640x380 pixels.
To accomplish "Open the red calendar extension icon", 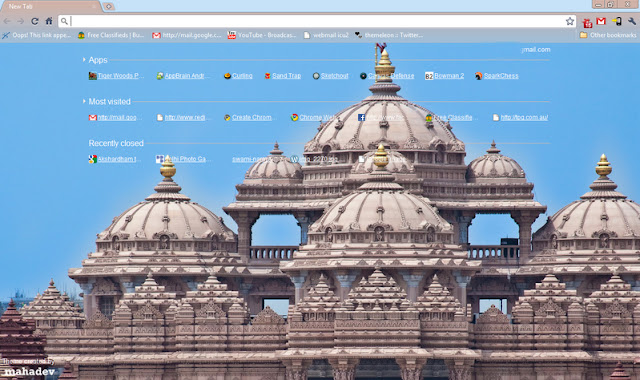I will [587, 22].
